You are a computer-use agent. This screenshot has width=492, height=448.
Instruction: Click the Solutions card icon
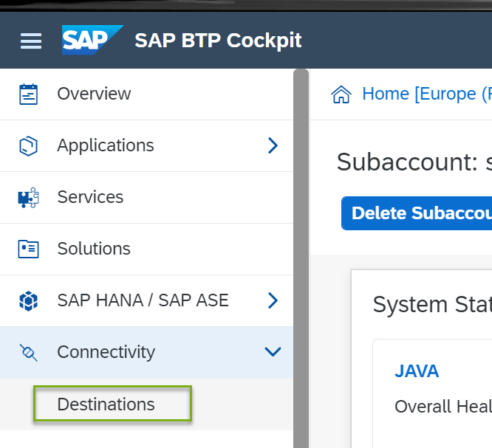click(x=28, y=249)
